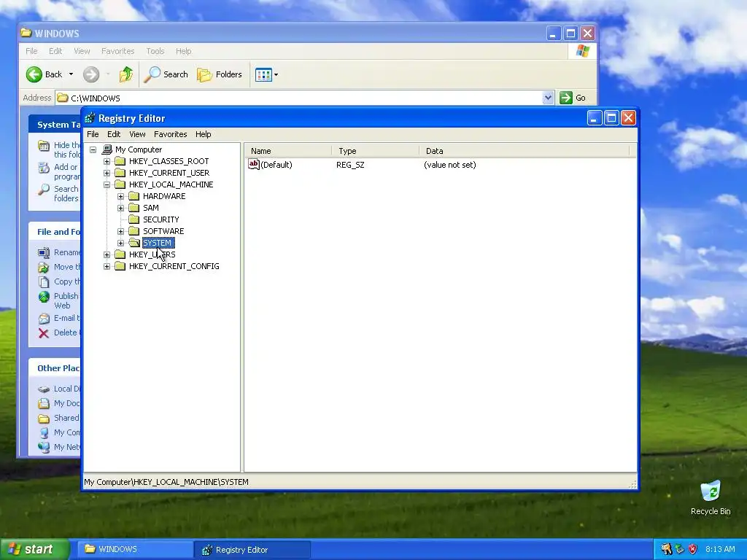The height and width of the screenshot is (560, 747).
Task: Expand the HKEY_CURRENT_CONFIG key
Action: [x=107, y=266]
